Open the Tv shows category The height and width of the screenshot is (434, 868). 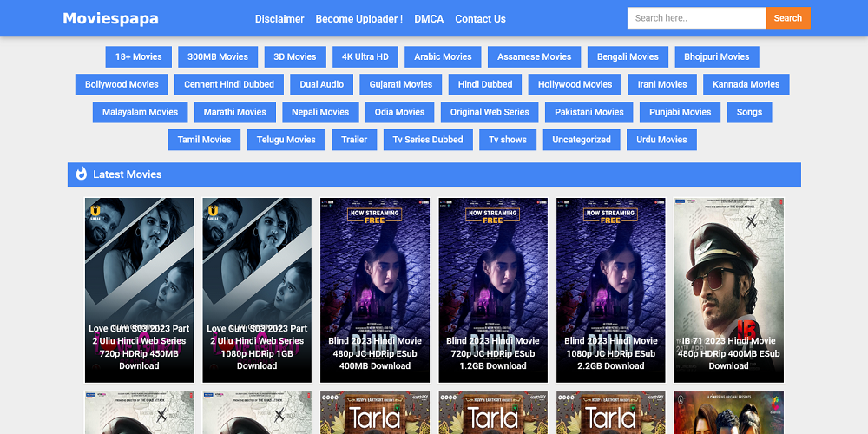point(508,140)
